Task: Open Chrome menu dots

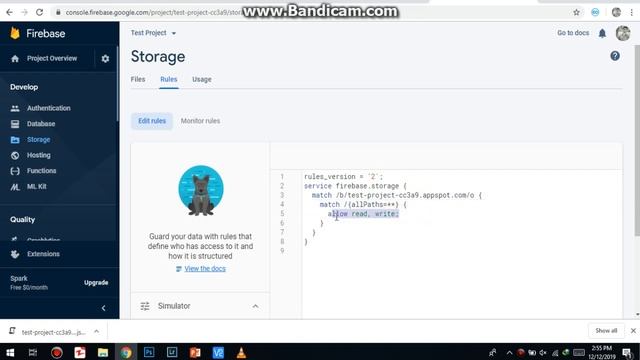Action: 631,13
